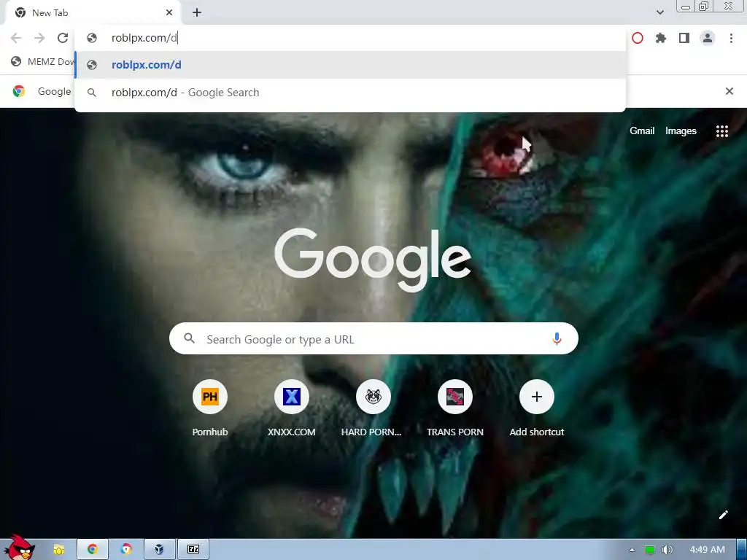Choose the roblpx.com/d Google Search suggestion
Viewport: 747px width, 560px height.
350,93
